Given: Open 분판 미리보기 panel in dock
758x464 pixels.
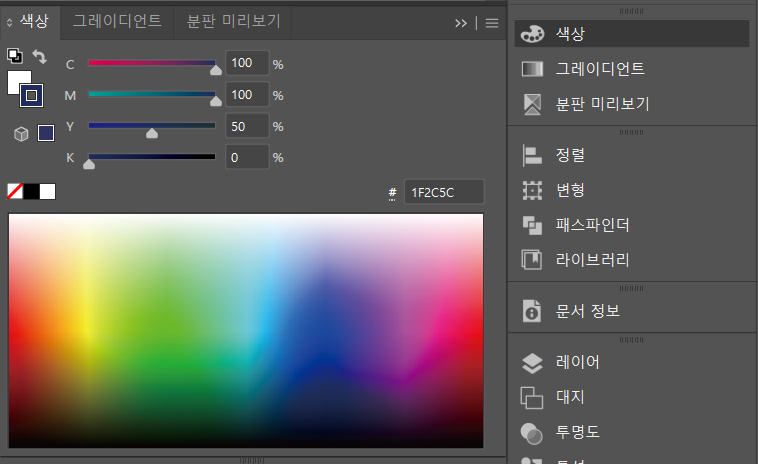Looking at the screenshot, I should point(533,103).
